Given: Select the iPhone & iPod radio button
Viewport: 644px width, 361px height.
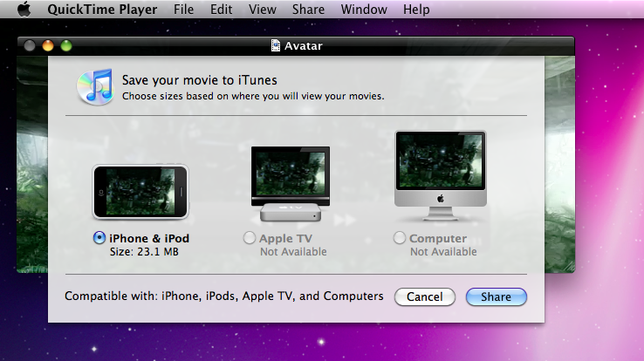Looking at the screenshot, I should [99, 237].
